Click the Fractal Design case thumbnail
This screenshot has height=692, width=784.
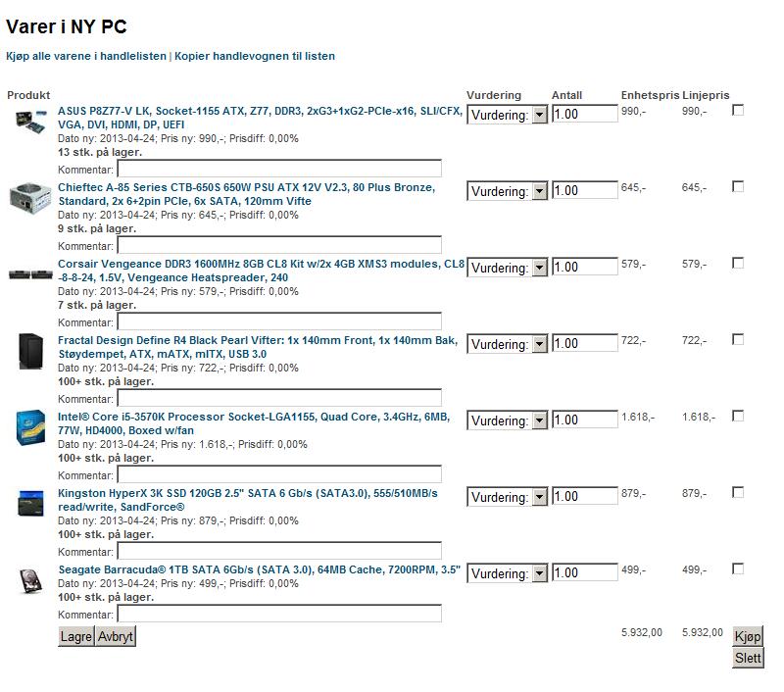[x=31, y=350]
